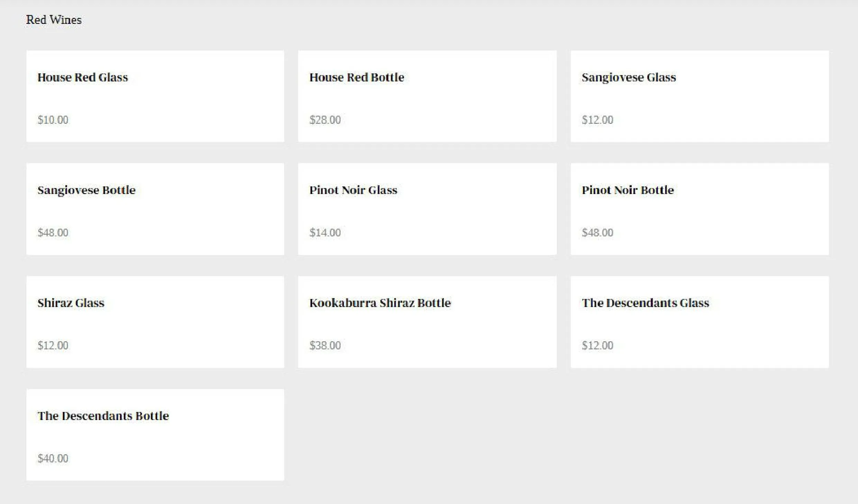This screenshot has width=858, height=504.
Task: Click the House Red Glass title text
Action: point(83,77)
